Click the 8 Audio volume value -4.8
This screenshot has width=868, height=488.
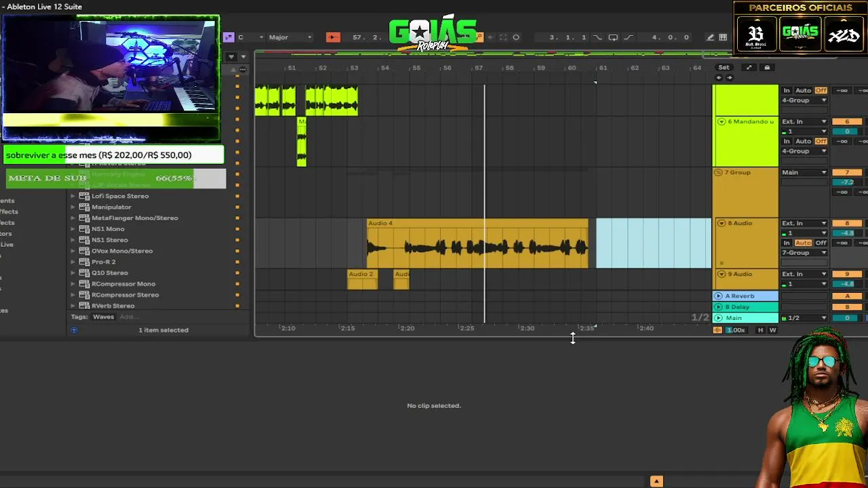pos(846,233)
